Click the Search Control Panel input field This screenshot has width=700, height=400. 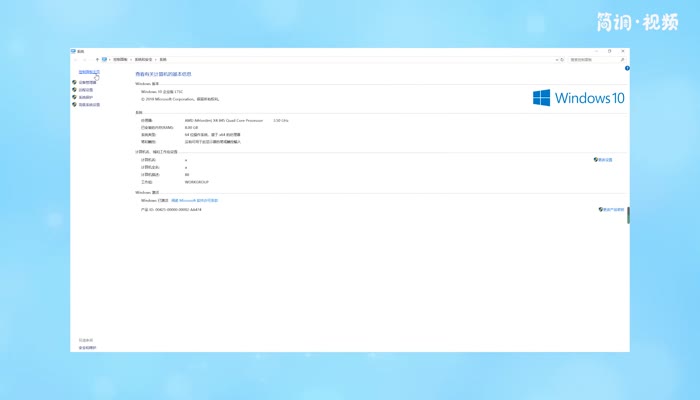click(588, 60)
